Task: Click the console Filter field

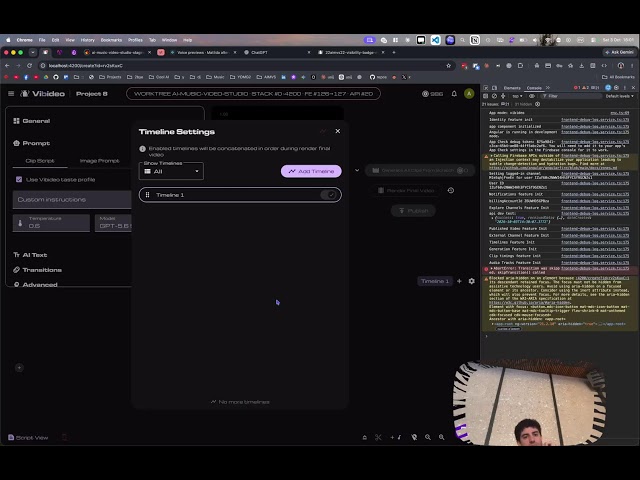Action: coord(571,96)
